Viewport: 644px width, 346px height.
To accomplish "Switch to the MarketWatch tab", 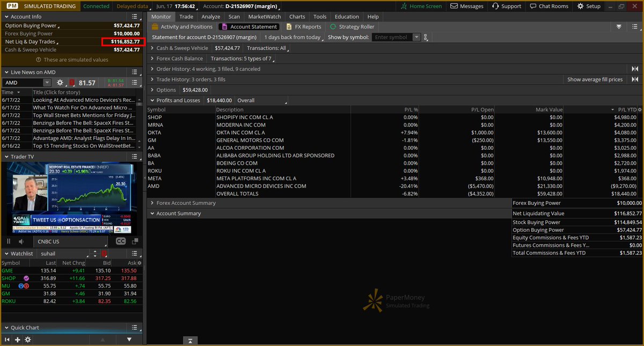I will point(265,17).
